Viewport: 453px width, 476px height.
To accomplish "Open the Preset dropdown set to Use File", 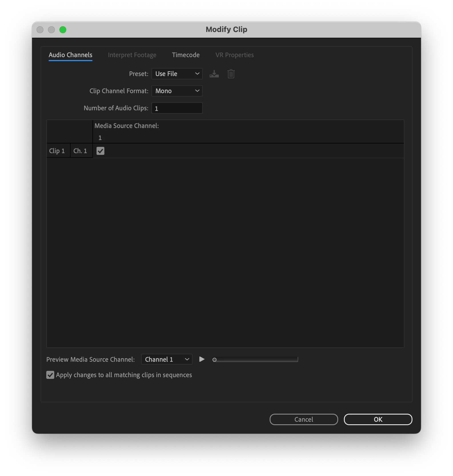I will click(177, 74).
